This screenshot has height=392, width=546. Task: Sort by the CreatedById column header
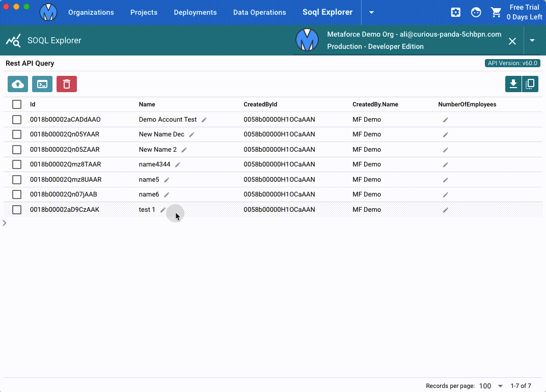point(260,104)
